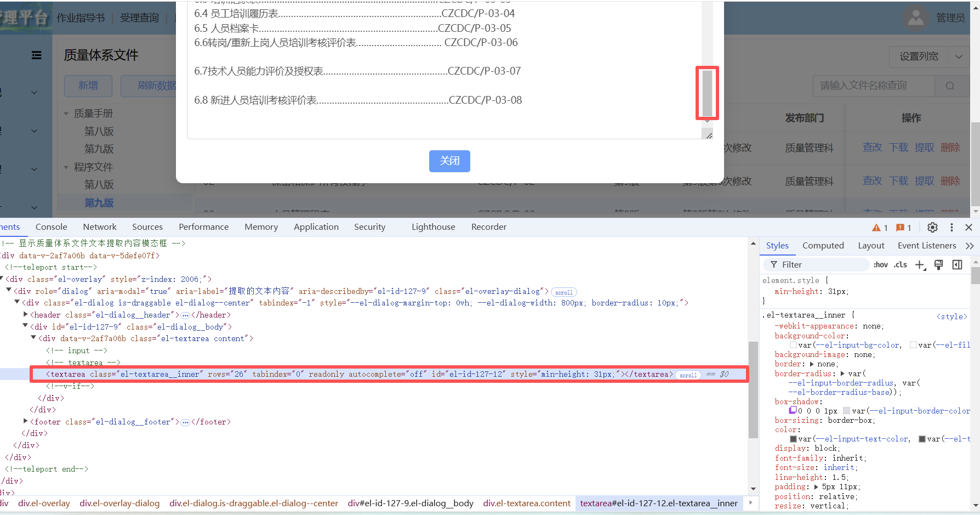This screenshot has height=515, width=980.
Task: Select div.el-overlay-dialog breadcrumb
Action: (119, 503)
